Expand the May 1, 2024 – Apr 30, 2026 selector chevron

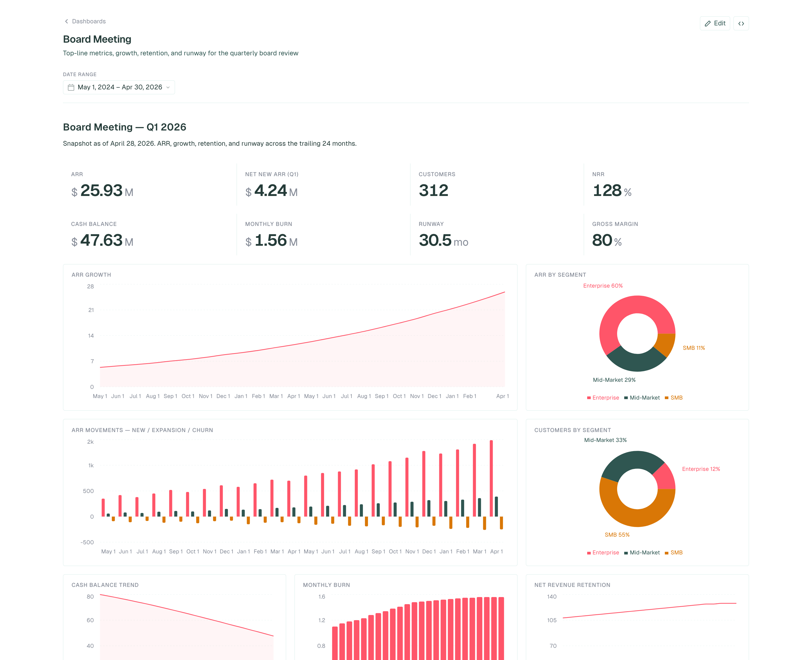[x=168, y=87]
